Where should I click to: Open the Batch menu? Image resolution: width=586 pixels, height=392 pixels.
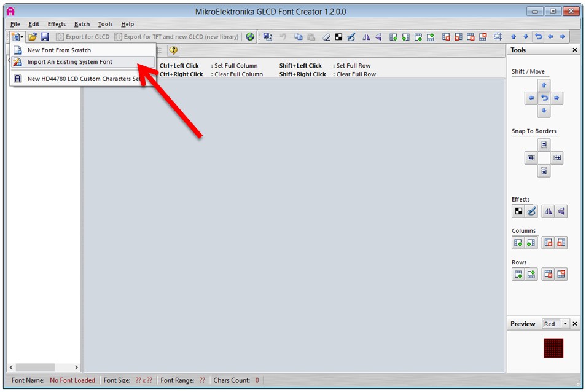(x=82, y=24)
